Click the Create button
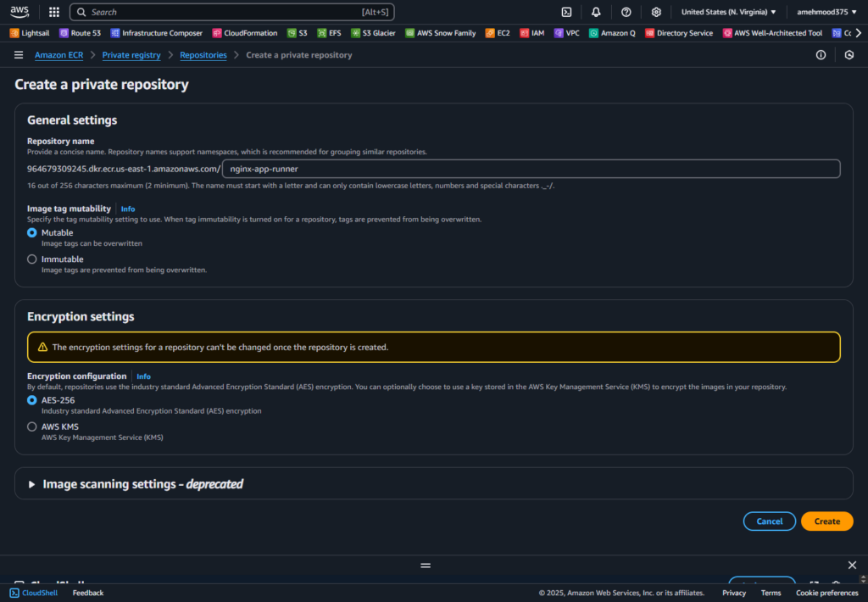Image resolution: width=868 pixels, height=602 pixels. coord(827,521)
